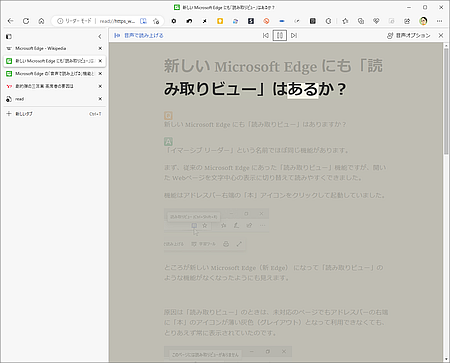
Task: Click the paragraph mentioning イマーシブ リーダー
Action: (x=257, y=150)
